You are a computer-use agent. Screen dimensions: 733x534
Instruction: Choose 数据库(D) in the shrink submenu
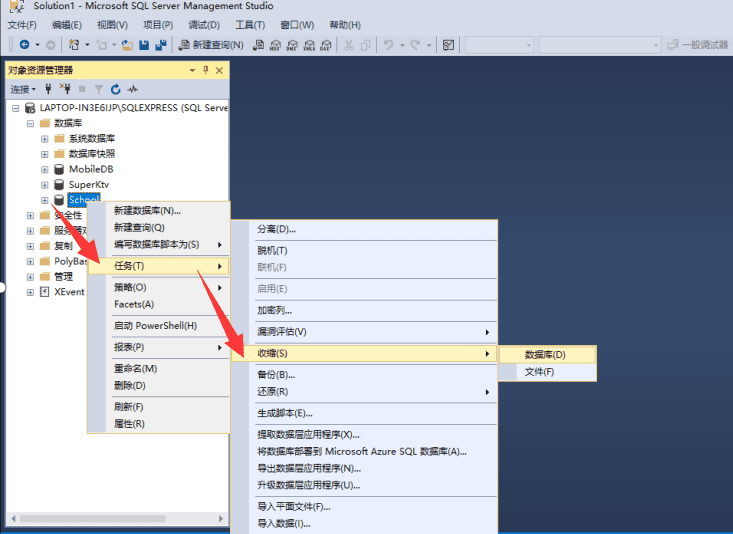click(547, 354)
